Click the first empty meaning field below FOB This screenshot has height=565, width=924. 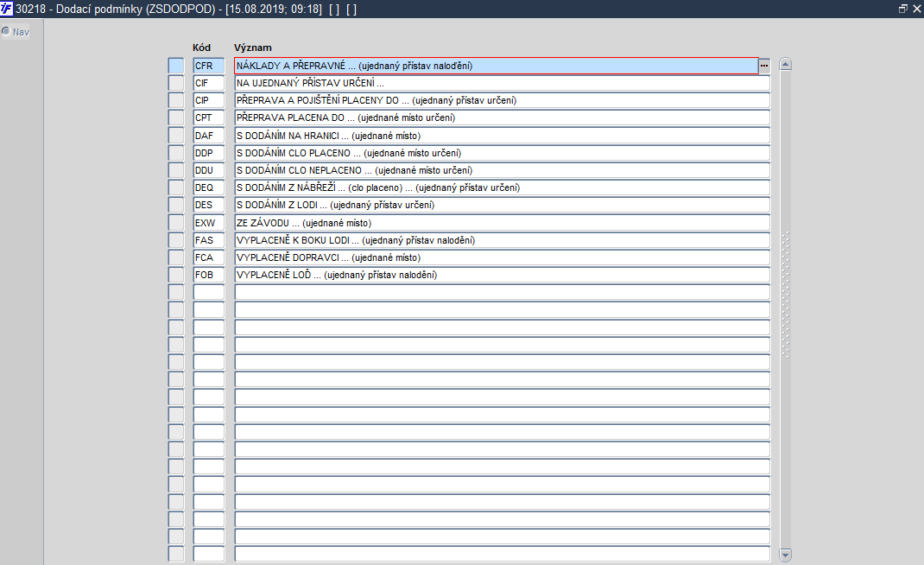502,292
